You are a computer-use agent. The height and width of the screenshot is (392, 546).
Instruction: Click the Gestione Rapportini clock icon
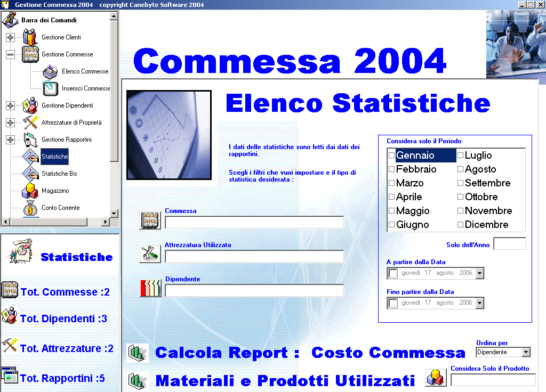coord(30,140)
